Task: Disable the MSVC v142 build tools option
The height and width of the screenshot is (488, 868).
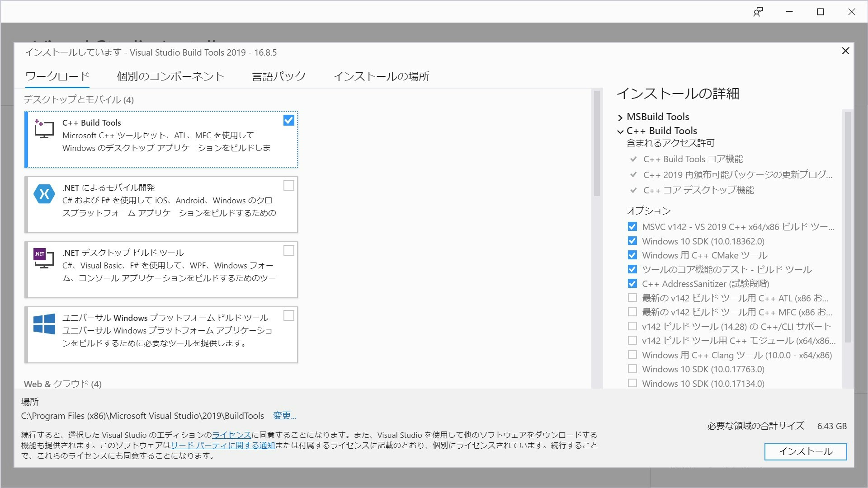Action: click(632, 227)
